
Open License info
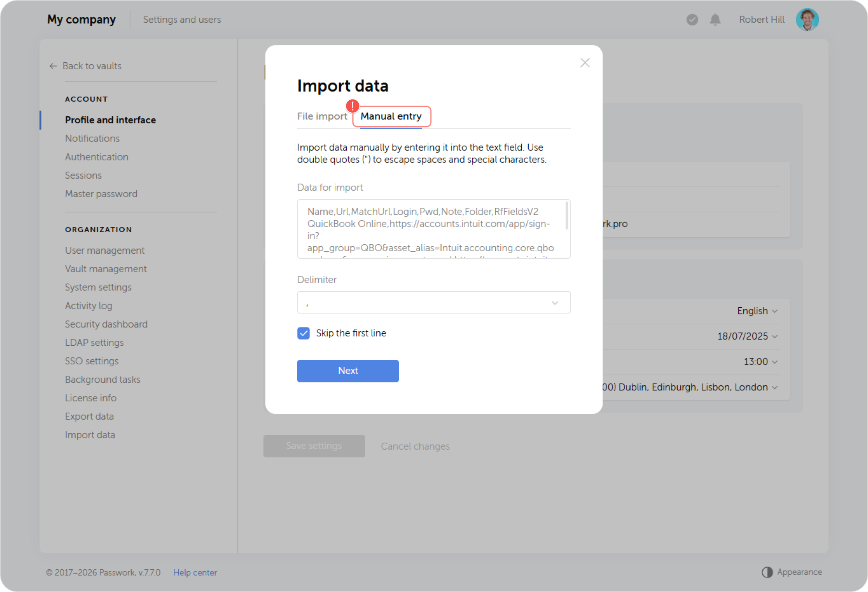(90, 398)
